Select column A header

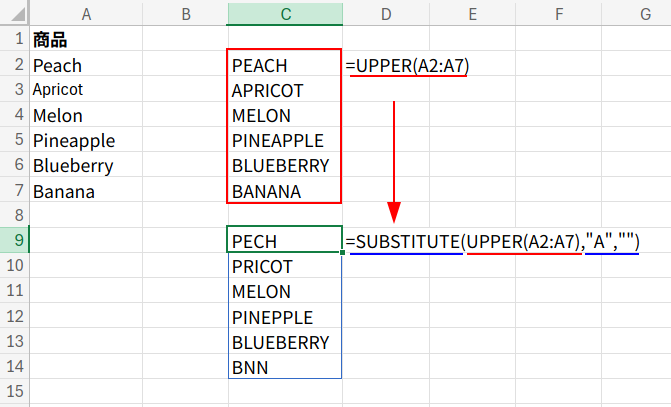point(86,14)
